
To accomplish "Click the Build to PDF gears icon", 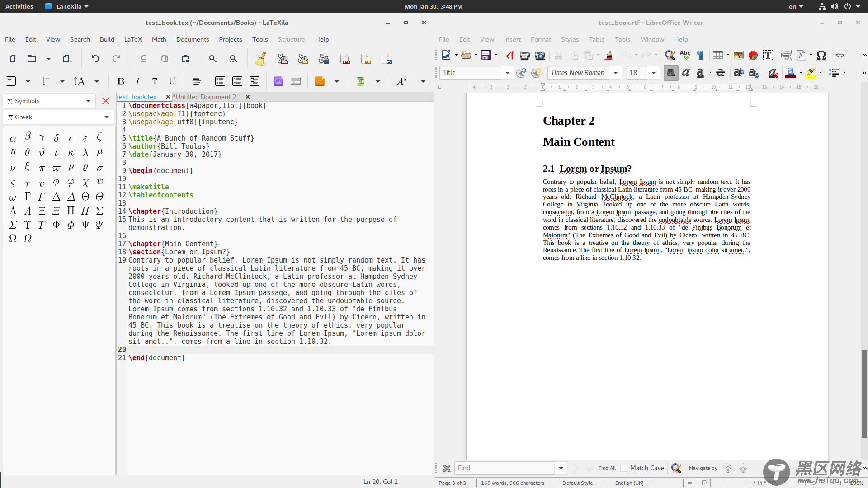I will coord(283,59).
